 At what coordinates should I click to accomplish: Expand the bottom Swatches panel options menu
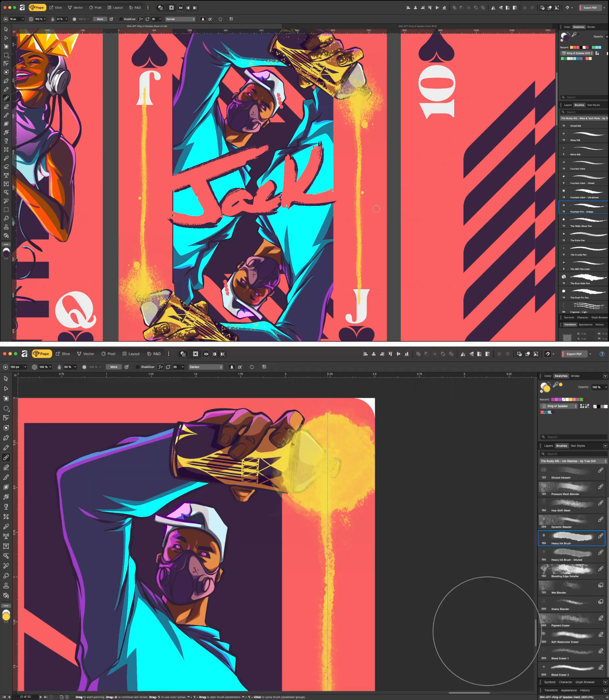(x=605, y=376)
